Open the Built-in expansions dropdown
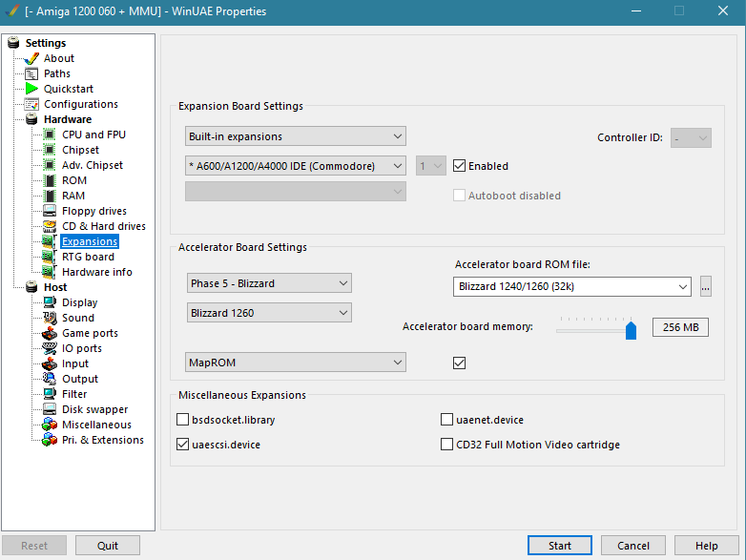This screenshot has width=746, height=560. pos(296,136)
